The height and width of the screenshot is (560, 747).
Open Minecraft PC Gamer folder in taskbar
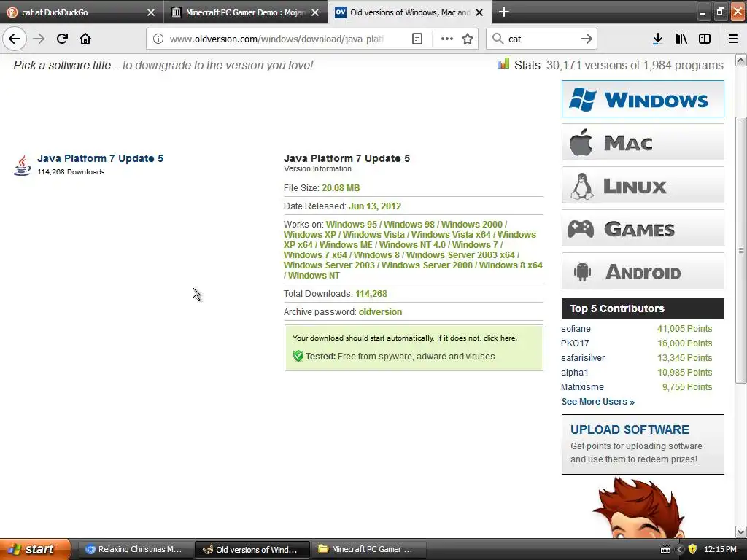pos(368,549)
